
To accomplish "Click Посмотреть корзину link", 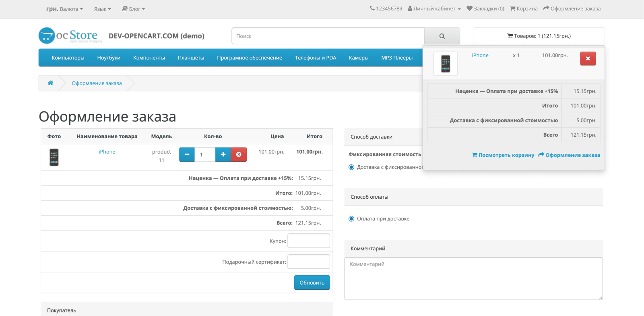I will tap(503, 155).
